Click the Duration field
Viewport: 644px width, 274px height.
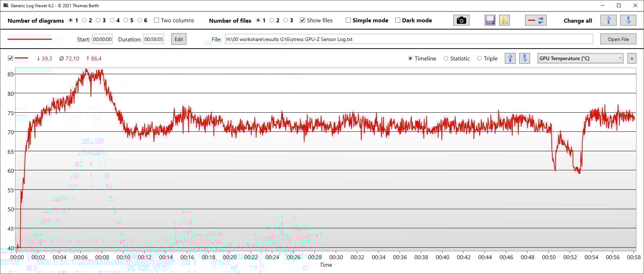(x=154, y=39)
